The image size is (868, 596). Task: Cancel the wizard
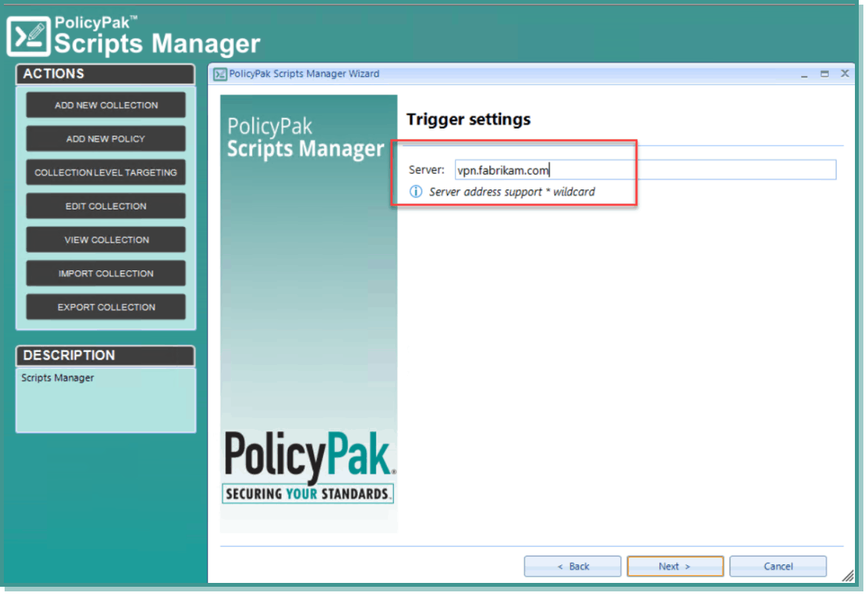coord(778,567)
